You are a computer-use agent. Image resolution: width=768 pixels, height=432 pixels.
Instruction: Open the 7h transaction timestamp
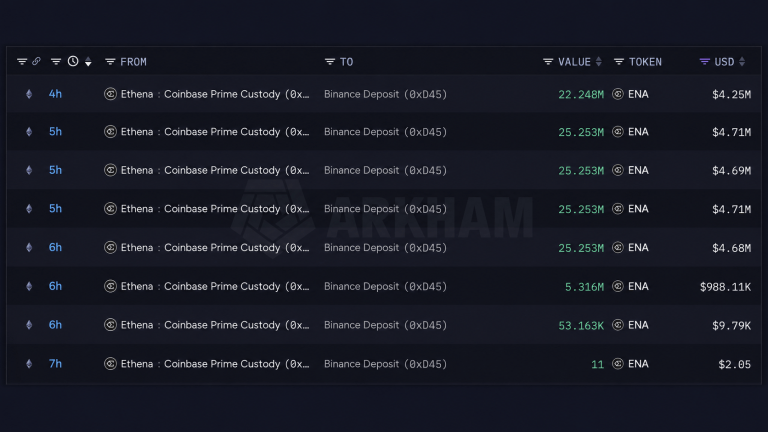(55, 364)
